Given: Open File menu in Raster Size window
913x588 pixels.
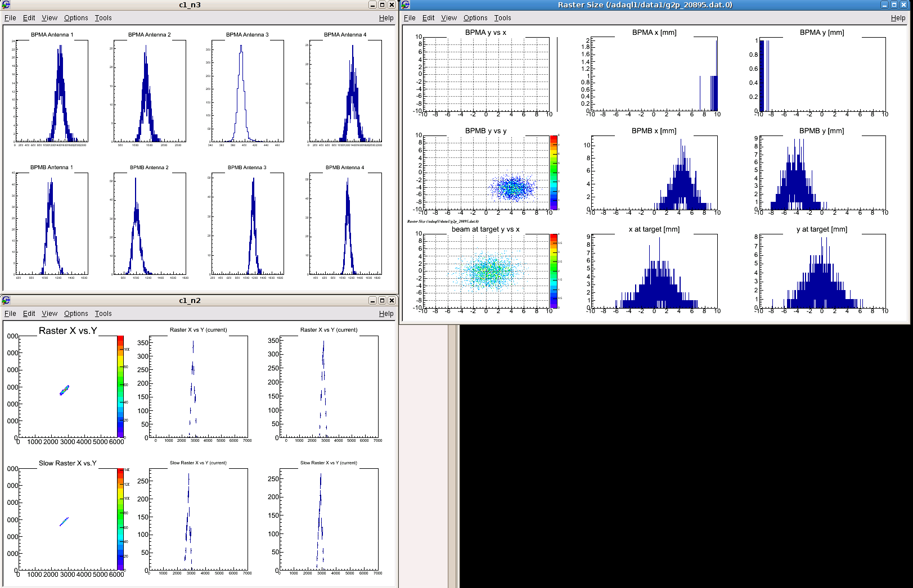Looking at the screenshot, I should click(410, 18).
